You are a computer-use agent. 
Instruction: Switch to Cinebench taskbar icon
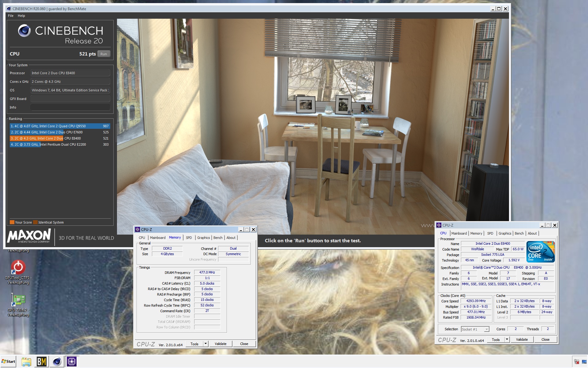[57, 362]
